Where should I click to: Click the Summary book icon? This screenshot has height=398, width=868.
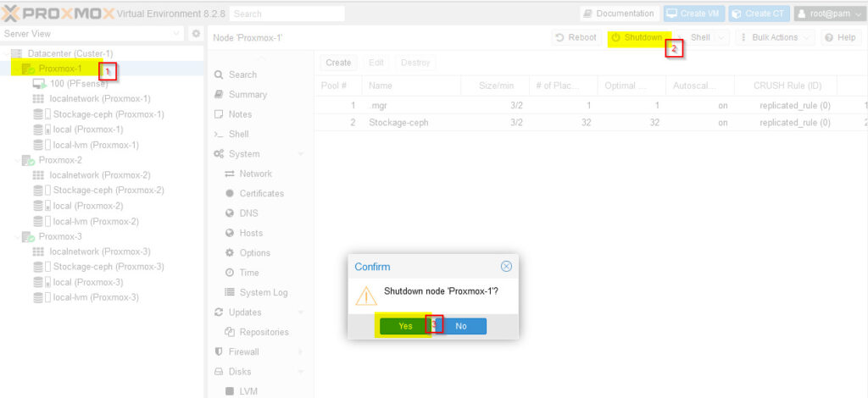(219, 95)
